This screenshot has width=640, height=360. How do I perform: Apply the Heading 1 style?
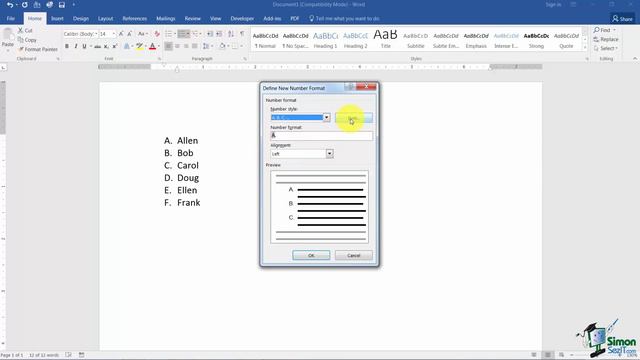[325, 40]
